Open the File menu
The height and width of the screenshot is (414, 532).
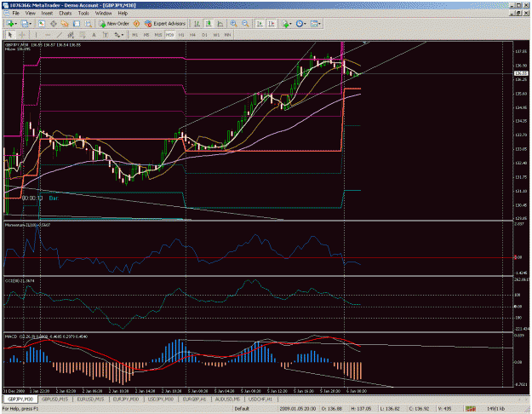(x=15, y=13)
